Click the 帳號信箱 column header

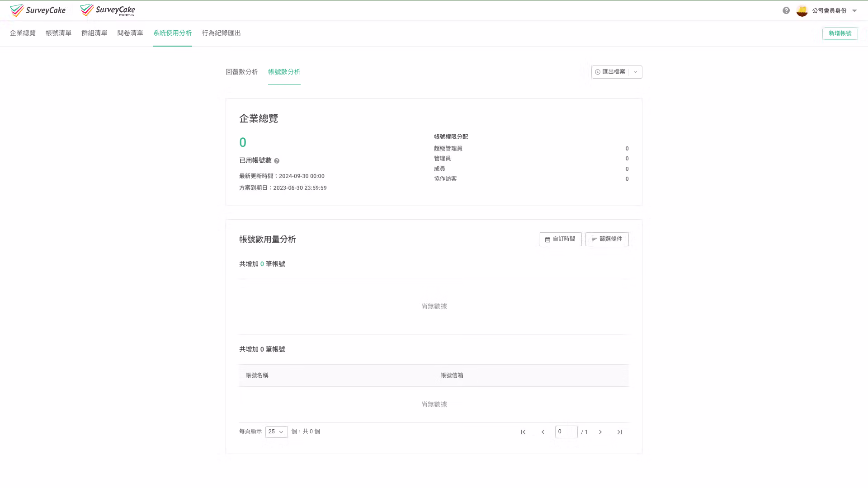tap(452, 375)
